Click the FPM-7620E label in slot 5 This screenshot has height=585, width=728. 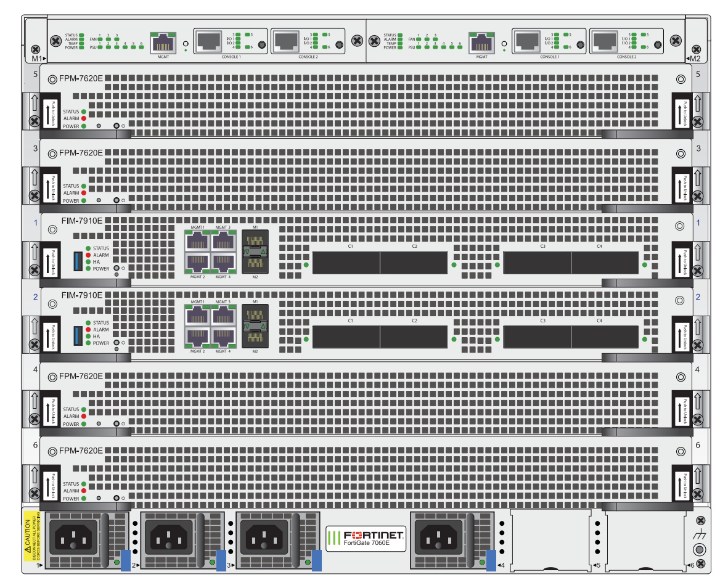(x=81, y=78)
